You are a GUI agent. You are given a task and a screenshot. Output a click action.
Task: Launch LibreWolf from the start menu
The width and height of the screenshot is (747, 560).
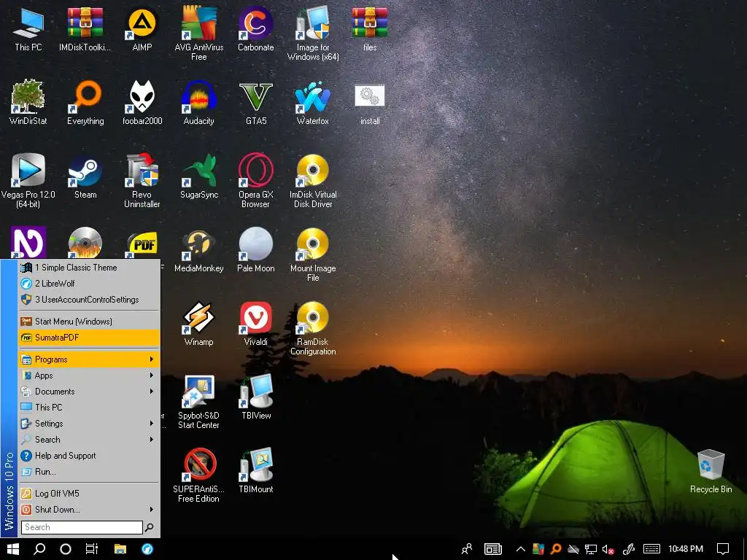89,284
